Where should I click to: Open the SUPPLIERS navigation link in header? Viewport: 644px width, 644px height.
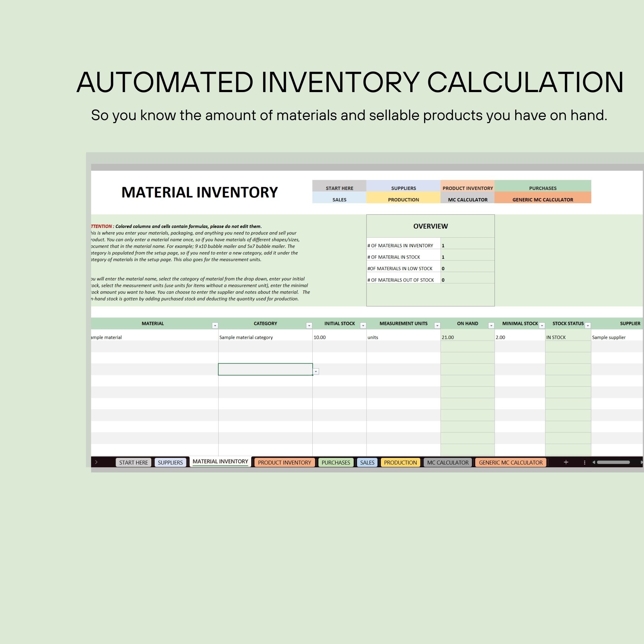point(403,188)
